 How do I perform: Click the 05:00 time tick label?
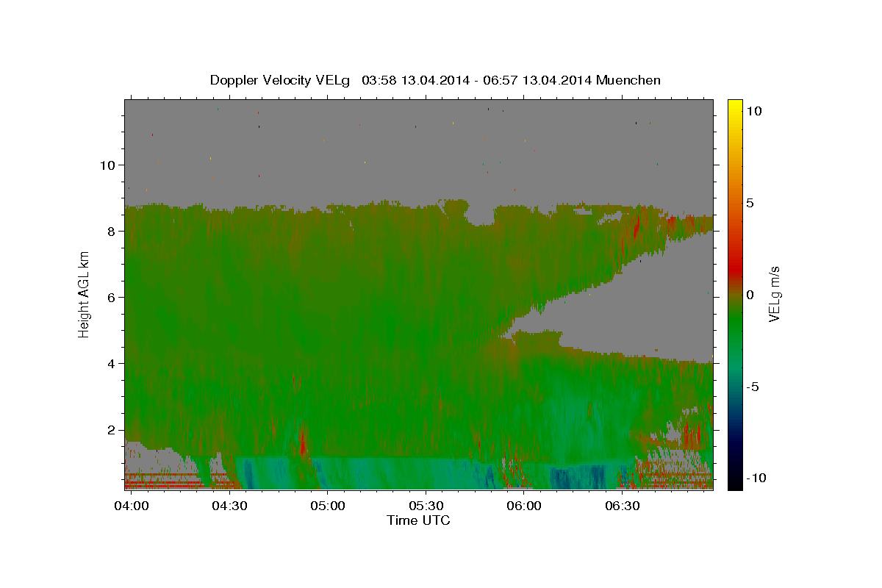click(x=328, y=506)
